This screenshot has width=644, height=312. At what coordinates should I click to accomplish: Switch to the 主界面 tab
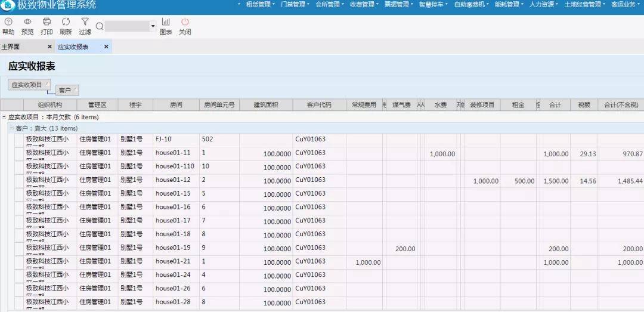11,47
